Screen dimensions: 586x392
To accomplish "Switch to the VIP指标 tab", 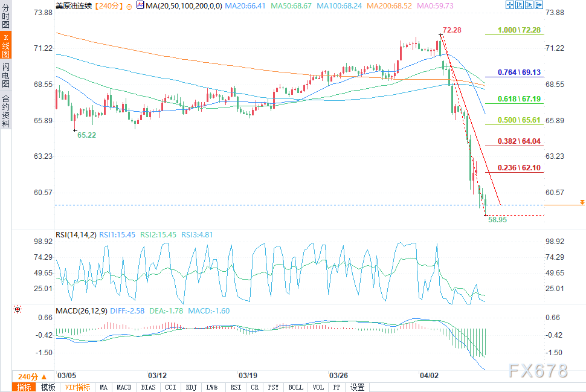I will (77, 387).
